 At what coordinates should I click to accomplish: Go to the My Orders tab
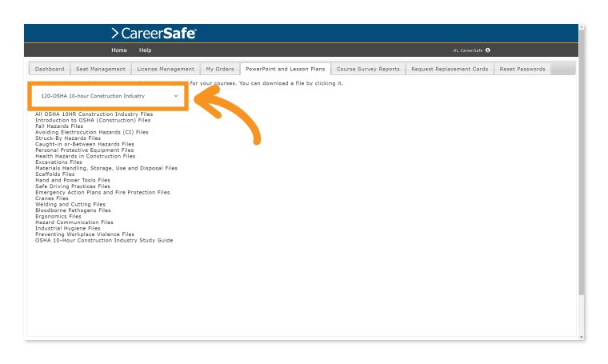tap(220, 69)
